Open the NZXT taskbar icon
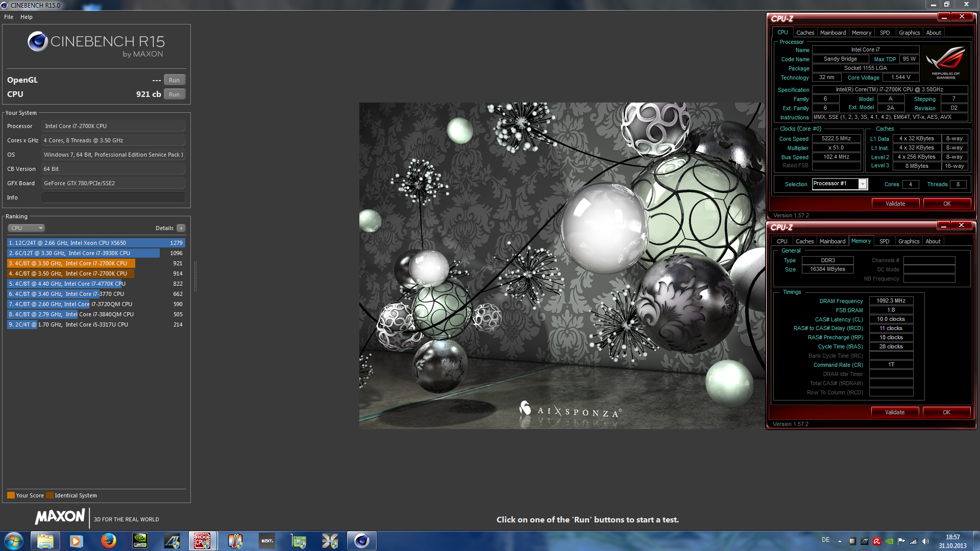The width and height of the screenshot is (980, 551). click(267, 541)
